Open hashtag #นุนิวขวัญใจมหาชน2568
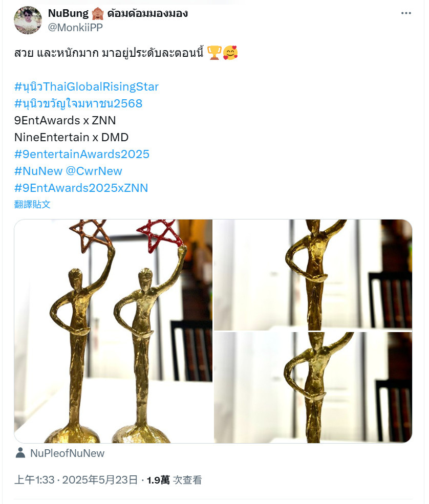Viewport: 429px width, 504px height. (78, 103)
